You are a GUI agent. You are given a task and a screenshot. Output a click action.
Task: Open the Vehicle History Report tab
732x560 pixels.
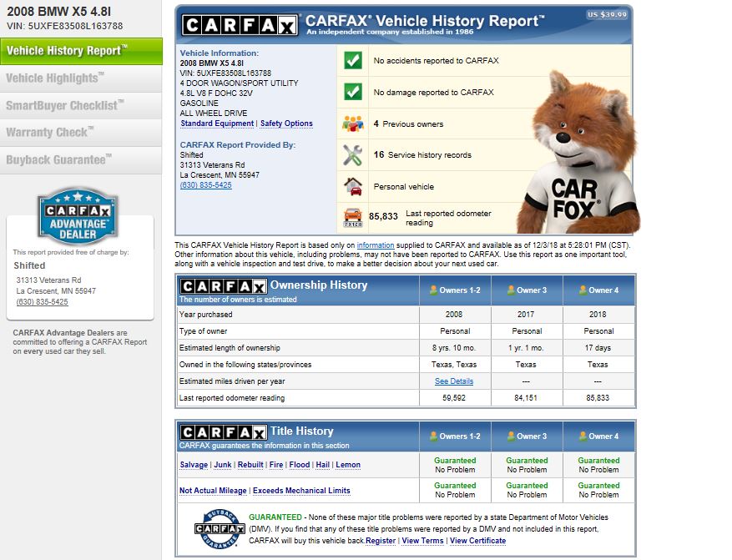81,51
